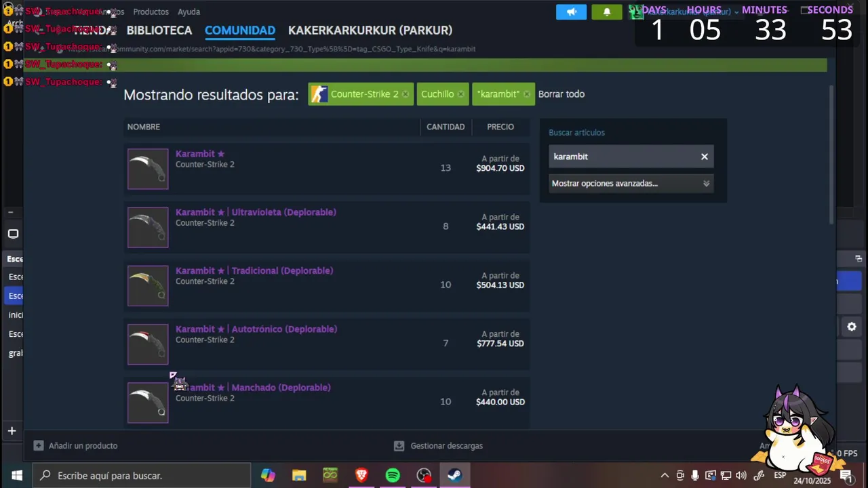Click the Borrar todo link
The height and width of the screenshot is (488, 868).
click(x=561, y=94)
